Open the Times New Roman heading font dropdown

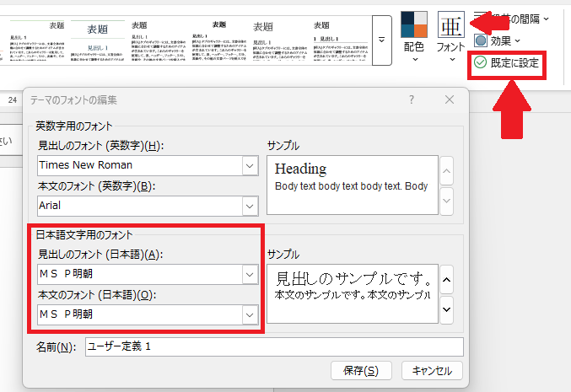point(250,165)
